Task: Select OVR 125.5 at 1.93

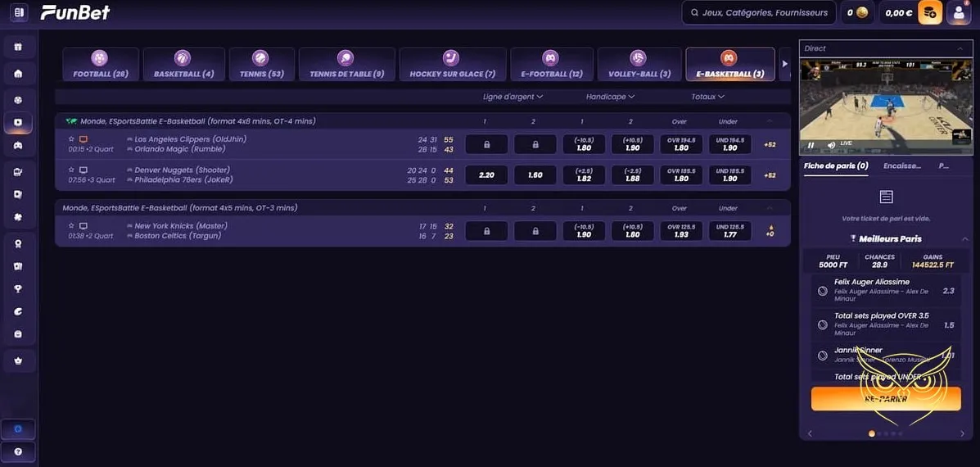Action: pos(681,231)
